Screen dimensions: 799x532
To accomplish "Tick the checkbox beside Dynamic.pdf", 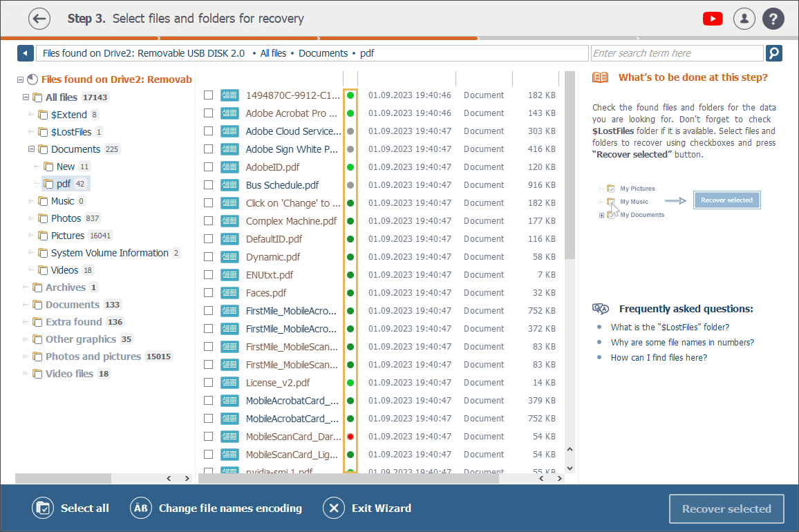I will [x=208, y=257].
